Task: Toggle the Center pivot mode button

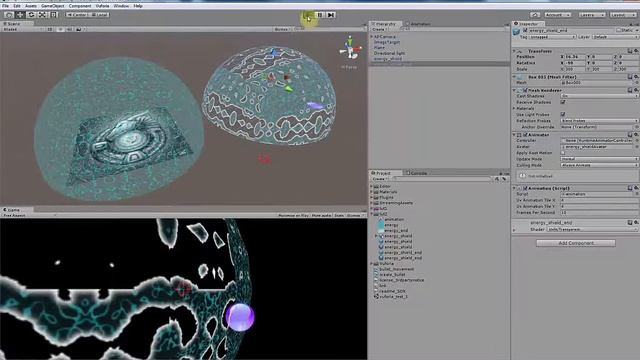Action: coord(78,15)
